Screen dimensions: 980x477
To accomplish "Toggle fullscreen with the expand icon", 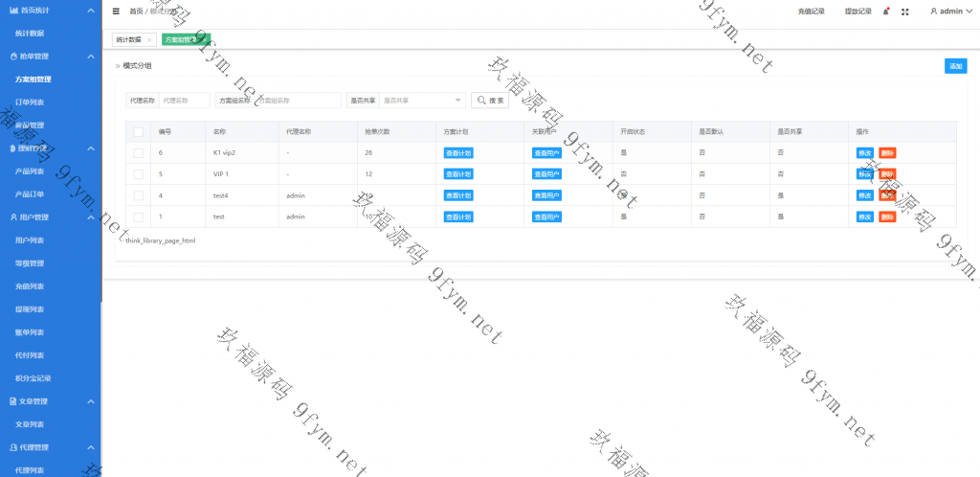I will 904,11.
